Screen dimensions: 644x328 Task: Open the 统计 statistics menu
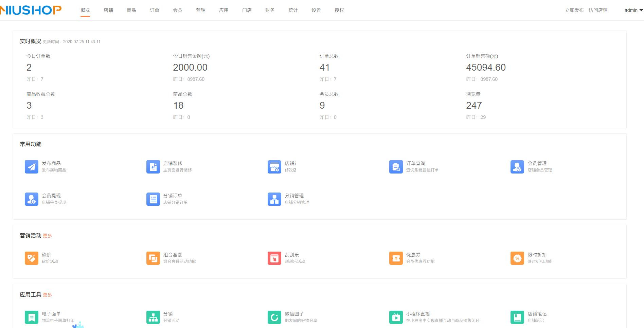click(292, 10)
